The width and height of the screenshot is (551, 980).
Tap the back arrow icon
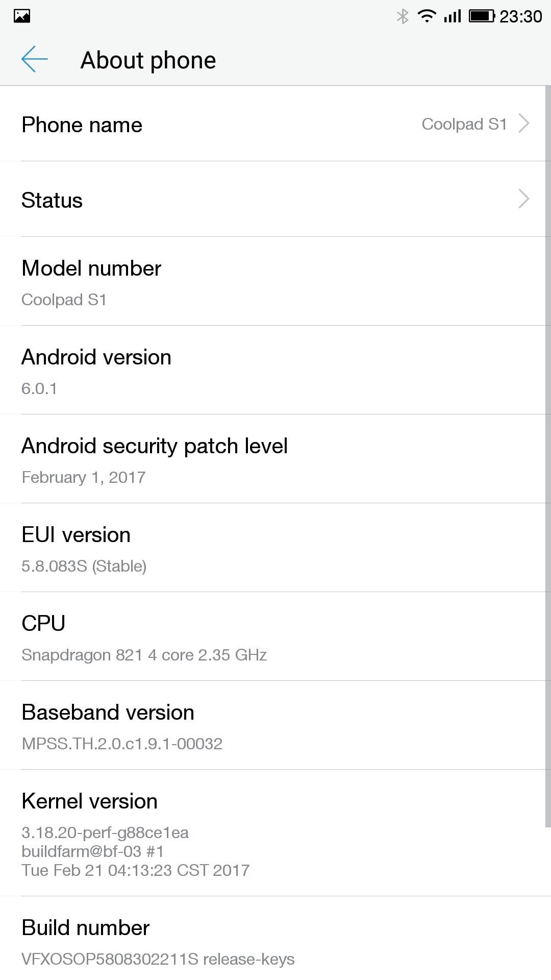34,59
